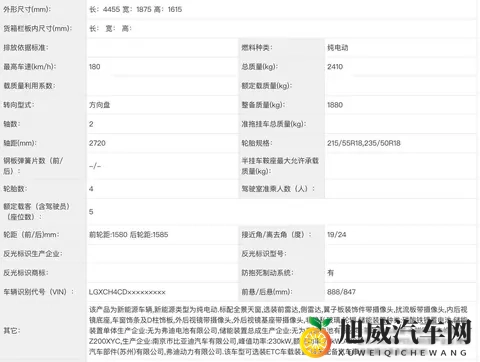
Task: Select the 整备质量(kg) label
Action: pos(263,105)
